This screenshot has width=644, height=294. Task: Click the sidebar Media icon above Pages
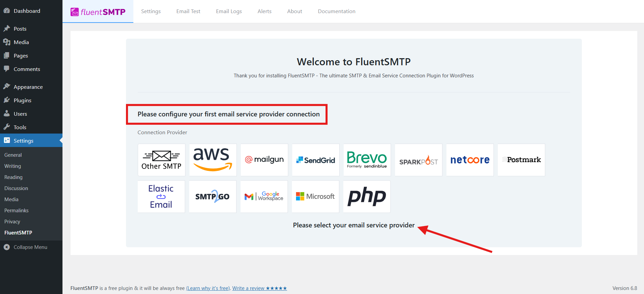[7, 42]
